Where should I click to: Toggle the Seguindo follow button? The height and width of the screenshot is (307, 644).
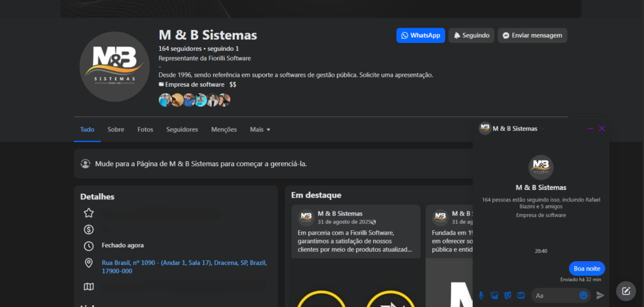[x=471, y=35]
